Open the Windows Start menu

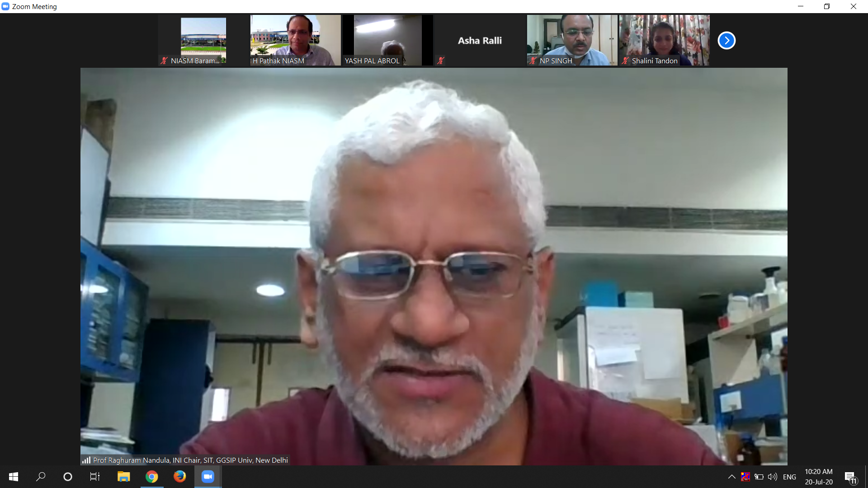coord(14,477)
